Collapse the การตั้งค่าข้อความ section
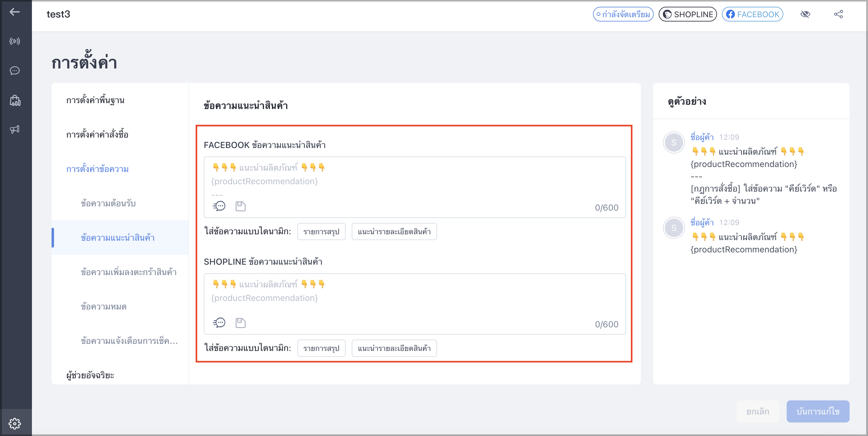The image size is (868, 436). 97,169
